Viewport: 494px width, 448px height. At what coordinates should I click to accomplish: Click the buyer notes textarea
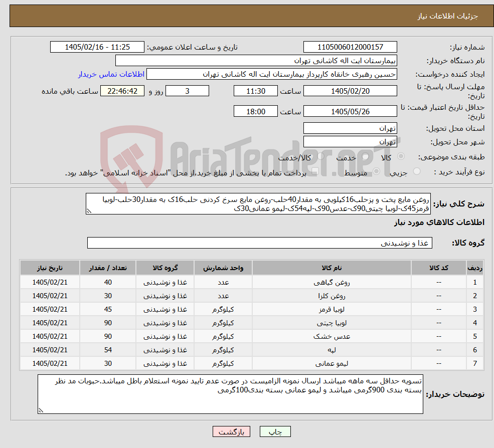230,394
